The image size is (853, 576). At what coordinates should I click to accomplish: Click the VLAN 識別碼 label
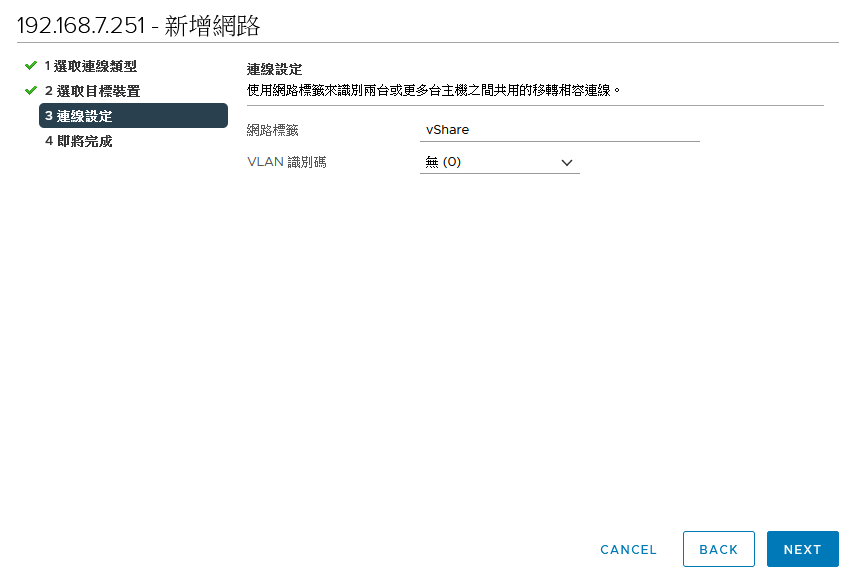(287, 162)
